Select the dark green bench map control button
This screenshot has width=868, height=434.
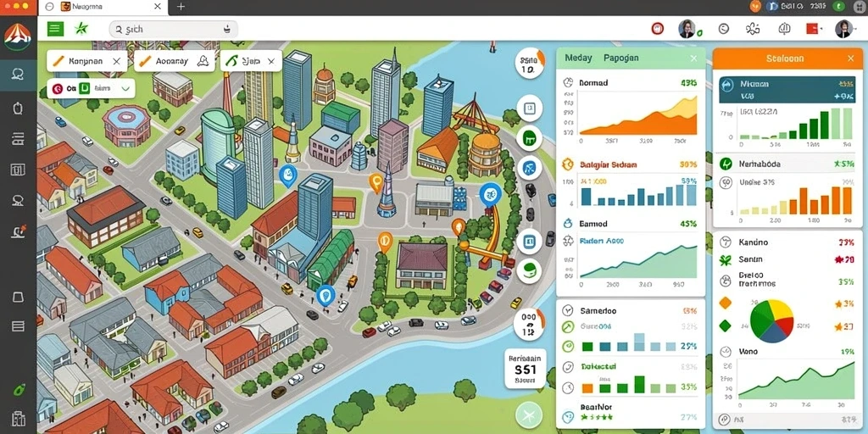coord(529,137)
